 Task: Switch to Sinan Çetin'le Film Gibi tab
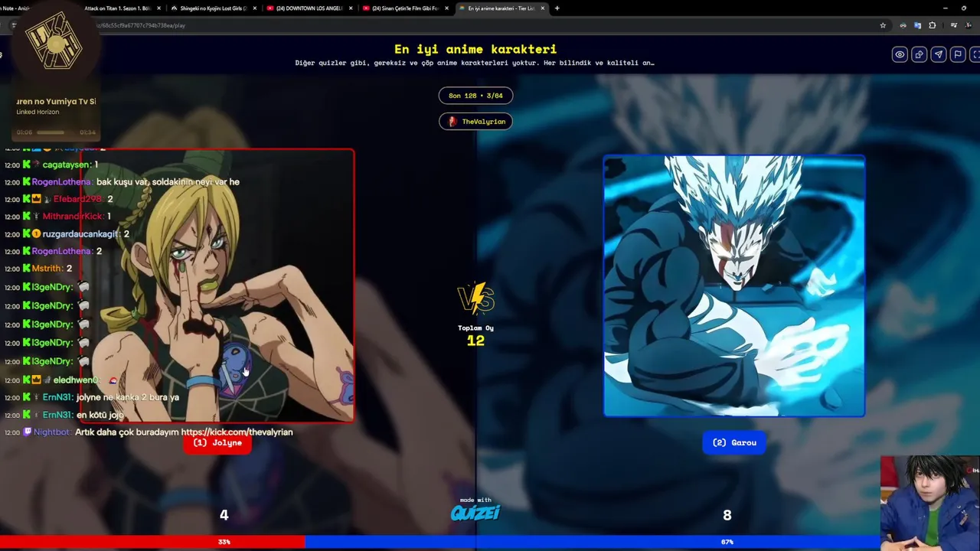click(405, 8)
